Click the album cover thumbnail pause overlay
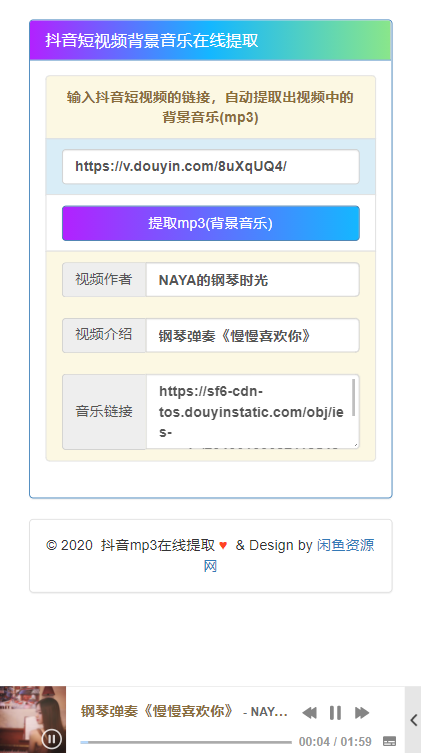Viewport: 421px width, 753px height. pyautogui.click(x=52, y=738)
